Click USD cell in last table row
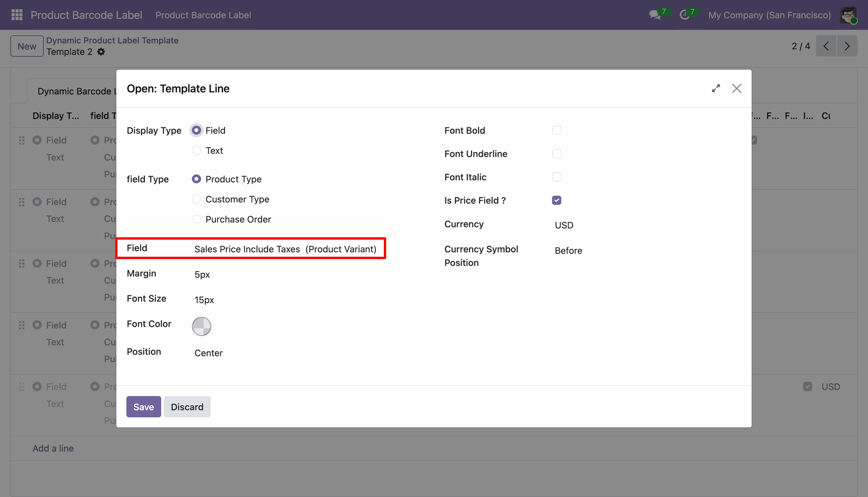 click(x=830, y=387)
